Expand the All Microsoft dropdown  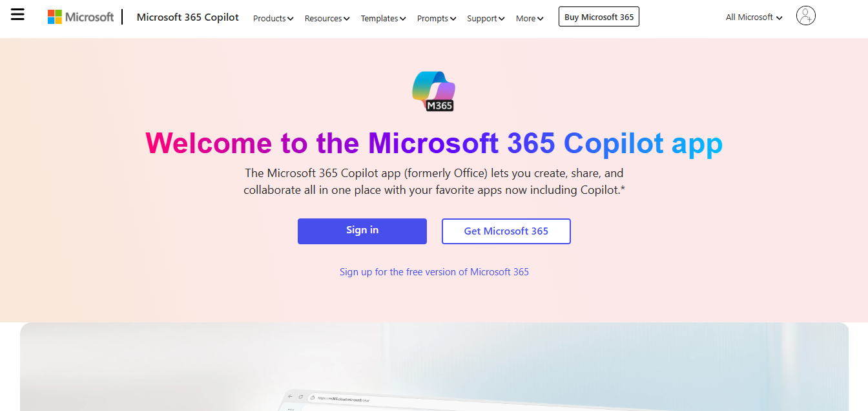click(754, 17)
